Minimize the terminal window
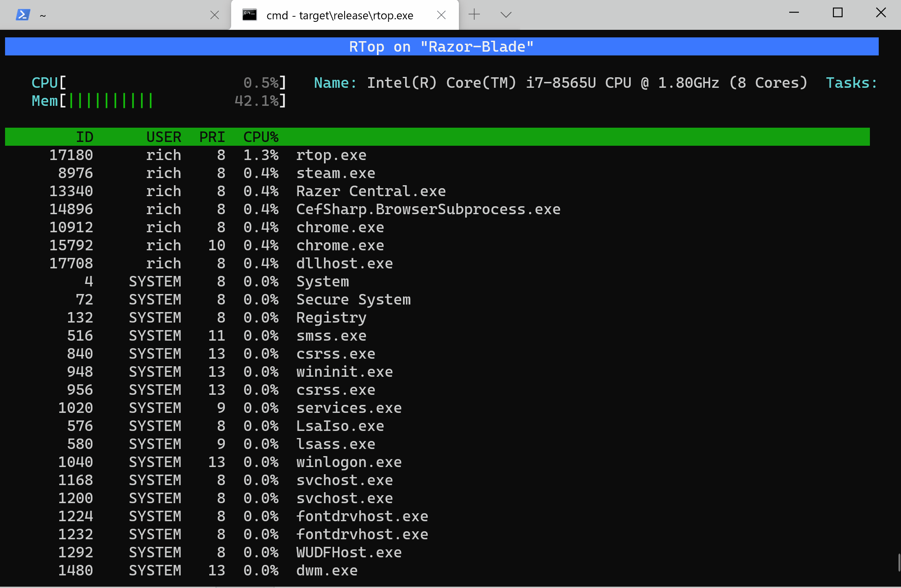The width and height of the screenshot is (901, 588). [794, 13]
